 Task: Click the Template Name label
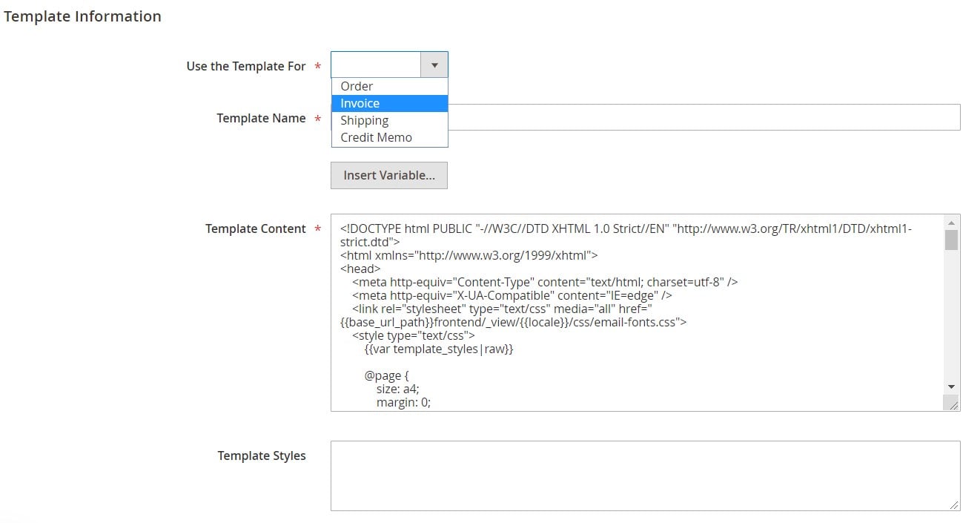coord(261,118)
